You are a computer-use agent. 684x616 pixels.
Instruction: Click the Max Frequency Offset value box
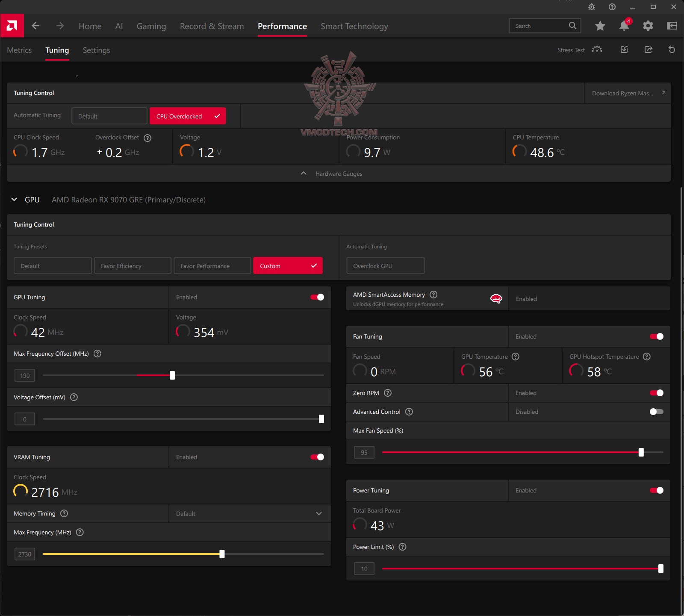coord(25,375)
